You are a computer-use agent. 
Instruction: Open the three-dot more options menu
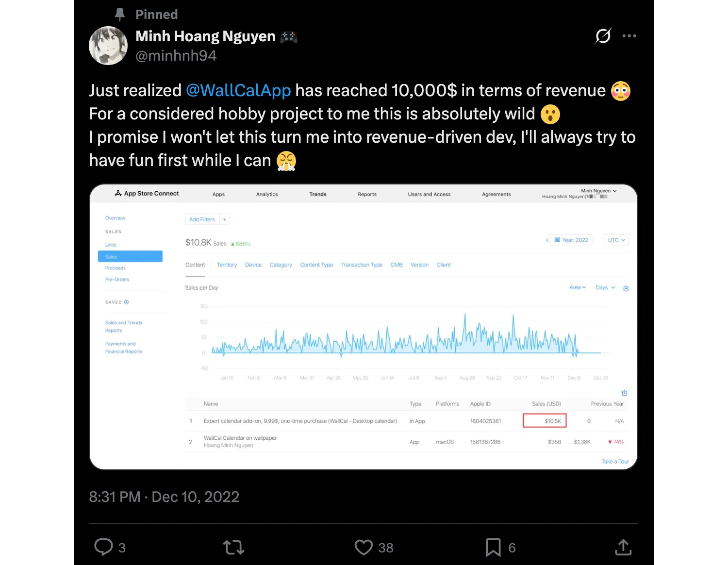pyautogui.click(x=629, y=36)
